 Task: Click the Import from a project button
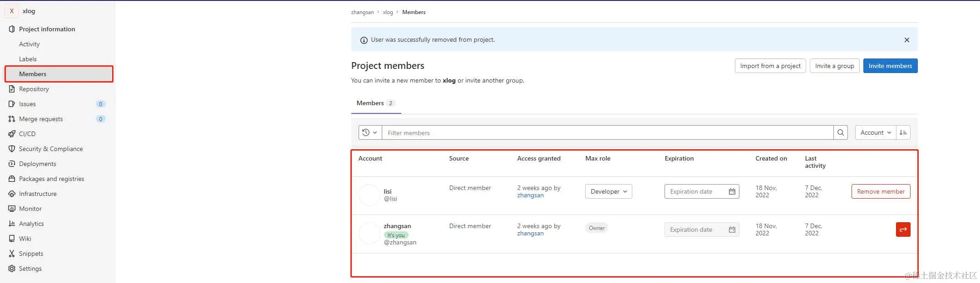coord(770,66)
